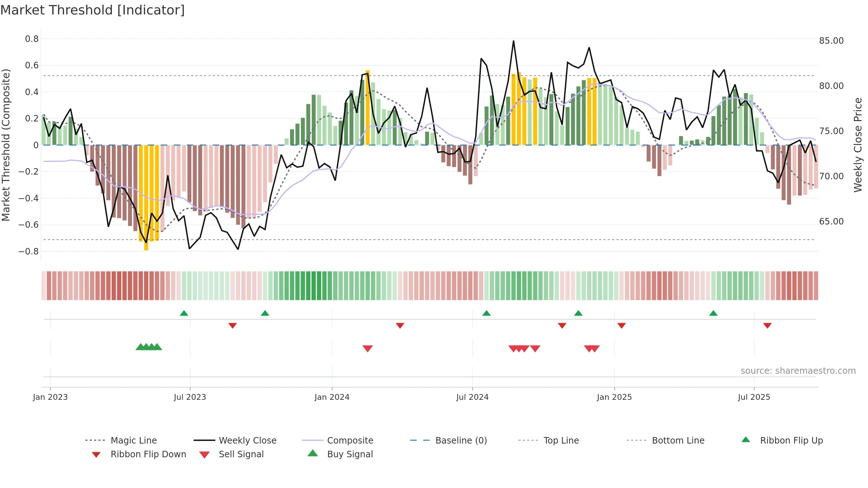Toggle the Magic Line legend entry

coord(121,440)
